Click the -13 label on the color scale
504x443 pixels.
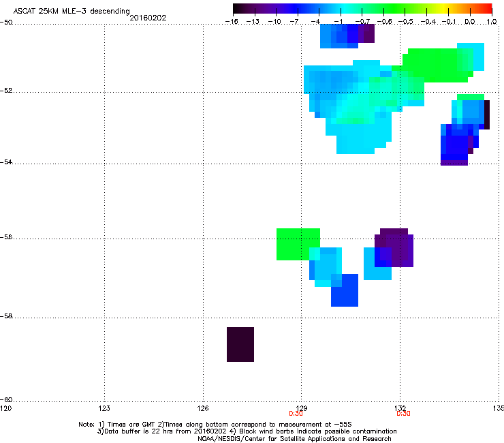[x=253, y=22]
